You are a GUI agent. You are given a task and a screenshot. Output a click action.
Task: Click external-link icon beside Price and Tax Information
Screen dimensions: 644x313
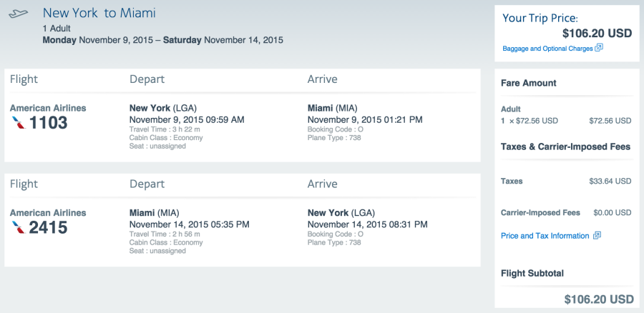pyautogui.click(x=597, y=236)
